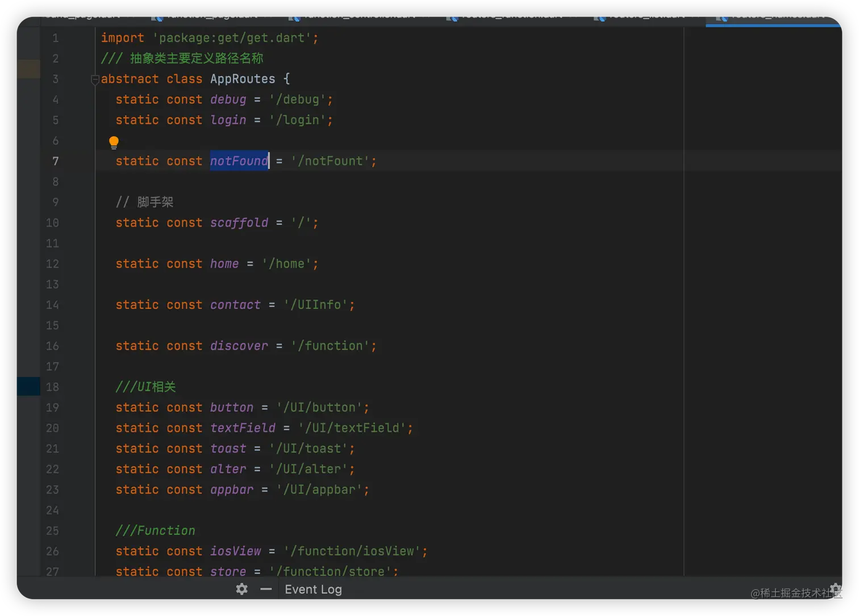Click the yellow lightbulb quick-fix icon
Viewport: 859px width, 616px height.
[114, 142]
